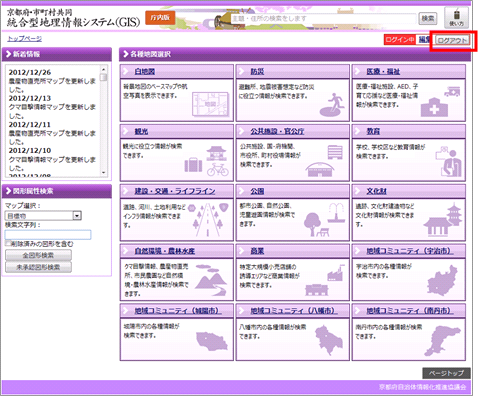Click the ログアウト button
The width and height of the screenshot is (479, 397).
(x=453, y=40)
